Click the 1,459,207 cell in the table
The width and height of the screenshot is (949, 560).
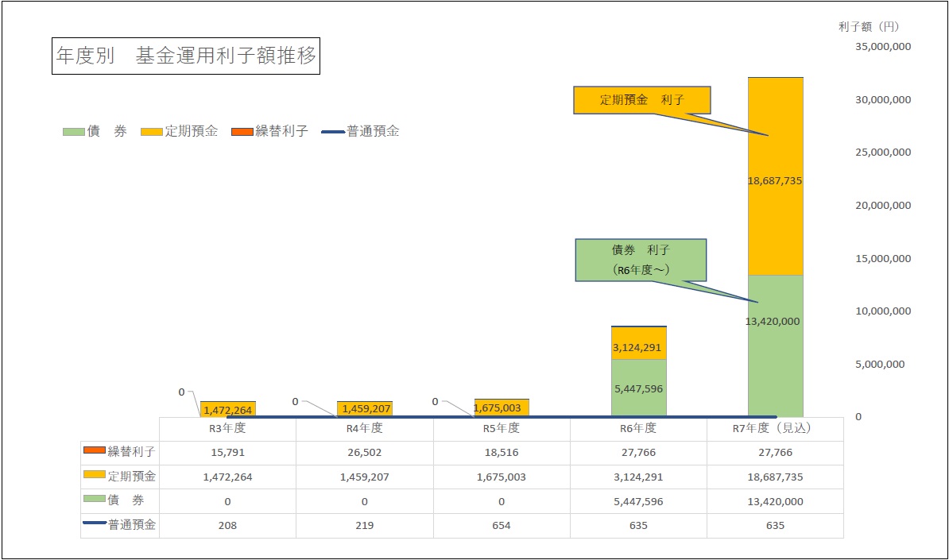[x=364, y=477]
